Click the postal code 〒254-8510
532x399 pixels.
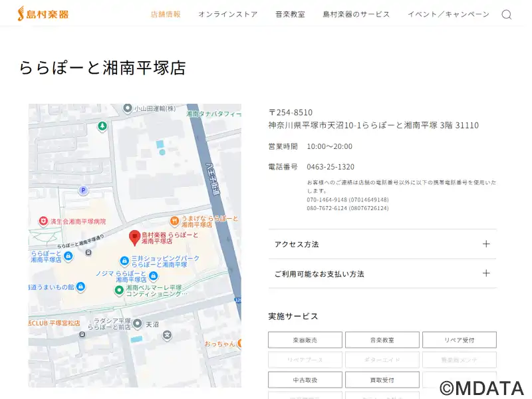[291, 112]
